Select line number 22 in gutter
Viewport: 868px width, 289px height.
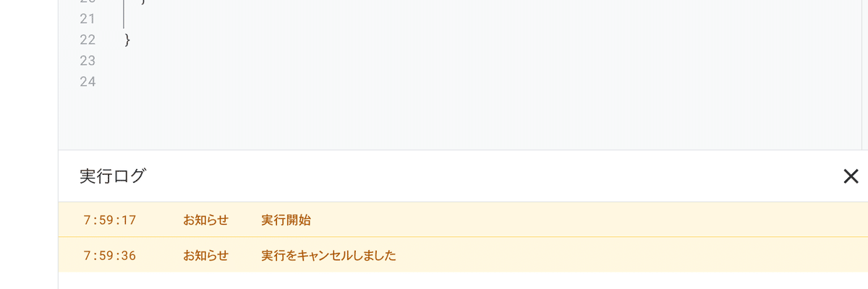tap(88, 40)
